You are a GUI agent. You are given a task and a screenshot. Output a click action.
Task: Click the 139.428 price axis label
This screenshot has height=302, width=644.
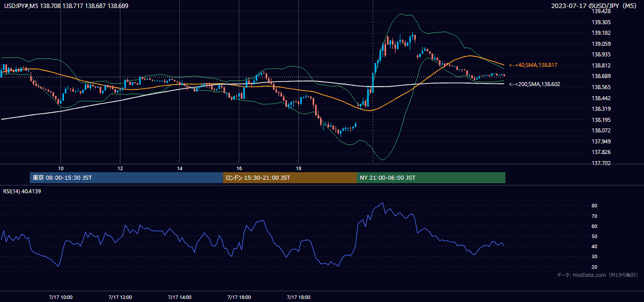601,11
